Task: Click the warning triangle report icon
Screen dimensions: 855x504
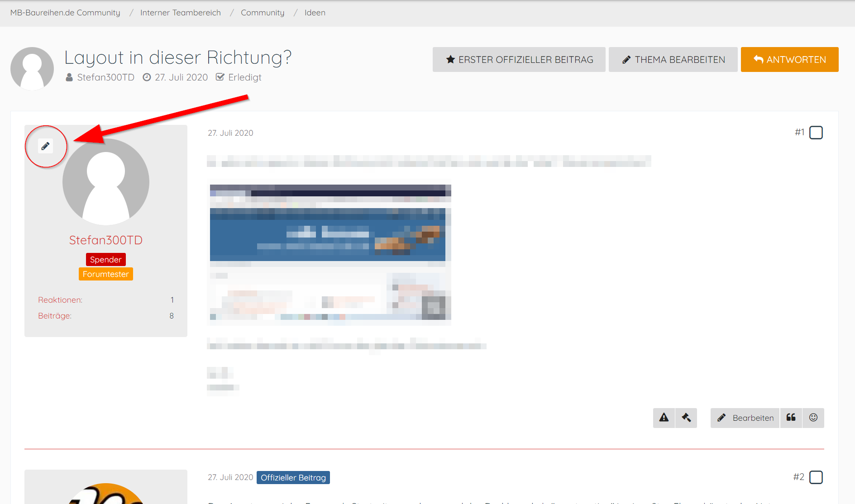Action: pos(664,418)
